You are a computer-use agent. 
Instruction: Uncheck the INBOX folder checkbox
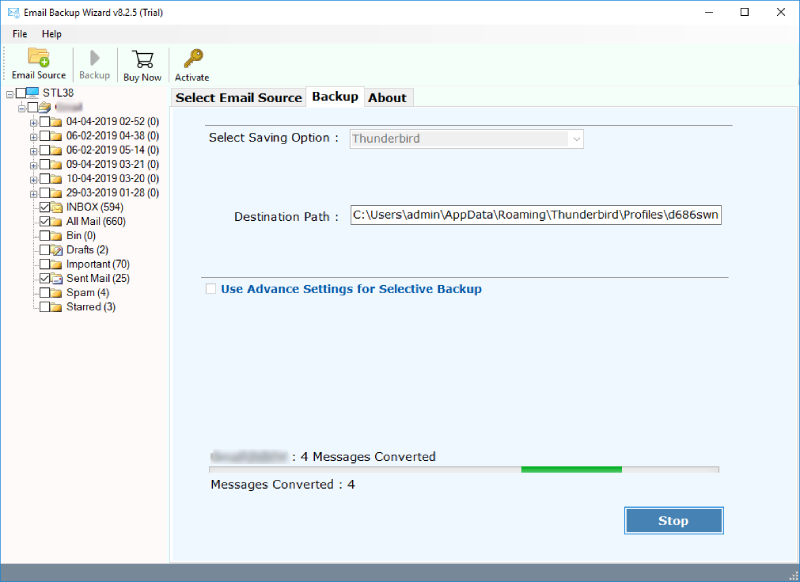pos(43,206)
